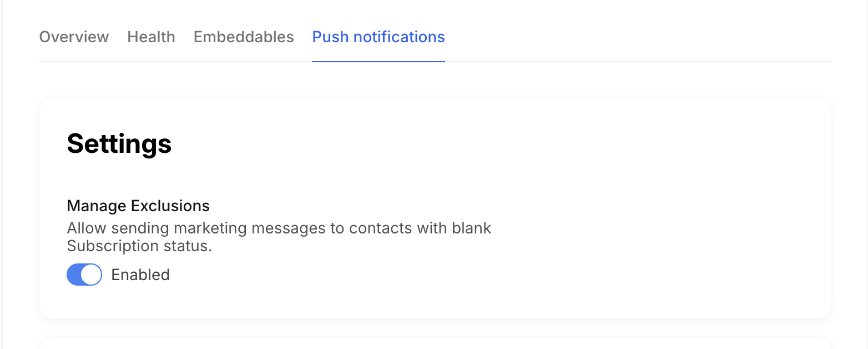Click the white knob of the toggle
Viewport: 868px width, 349px height.
[92, 275]
